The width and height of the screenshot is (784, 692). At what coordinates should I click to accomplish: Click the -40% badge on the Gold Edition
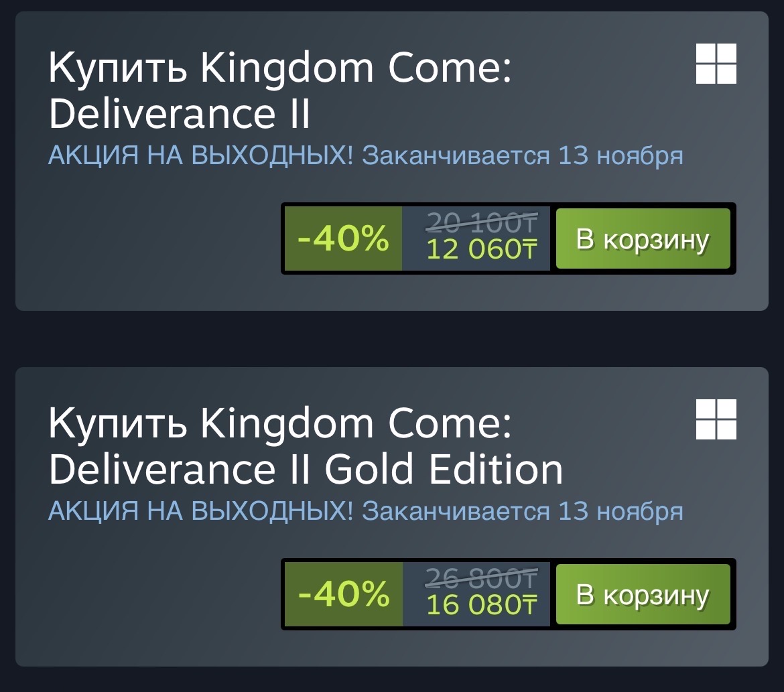point(343,594)
